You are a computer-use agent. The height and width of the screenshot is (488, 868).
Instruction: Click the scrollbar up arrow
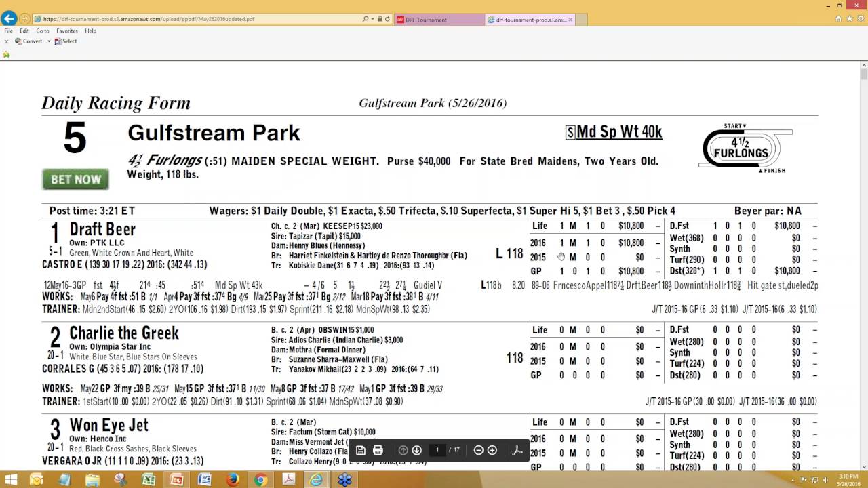click(864, 64)
